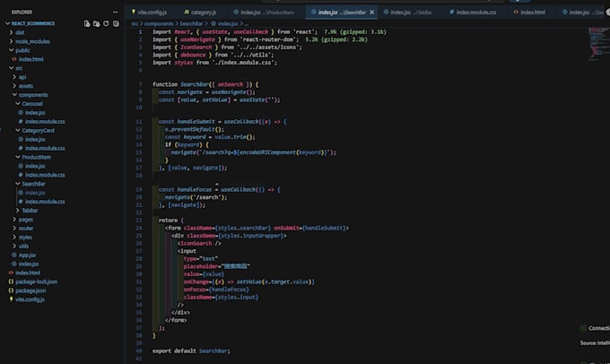Expand the router folder
610x364 pixels.
coord(14,229)
